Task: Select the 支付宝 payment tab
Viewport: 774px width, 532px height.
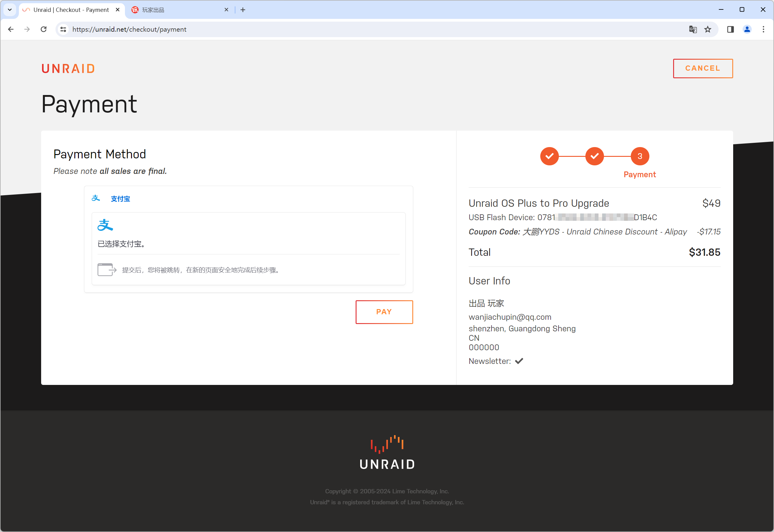Action: 120,199
